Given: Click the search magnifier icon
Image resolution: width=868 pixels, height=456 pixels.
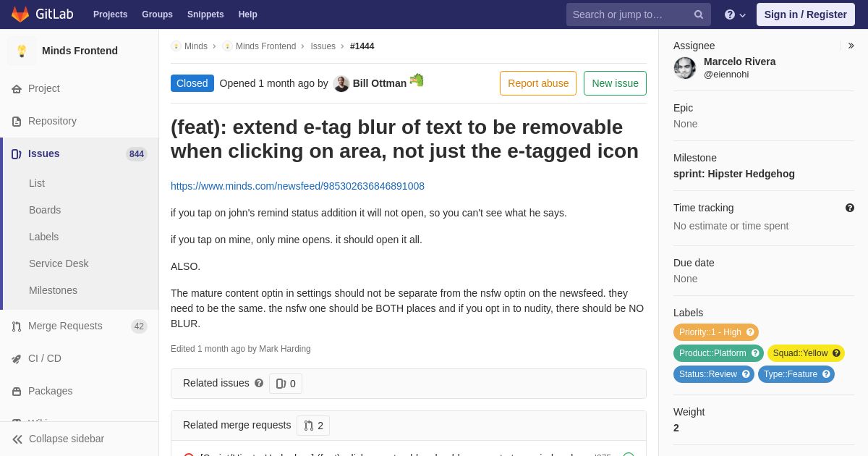Looking at the screenshot, I should click(x=699, y=14).
